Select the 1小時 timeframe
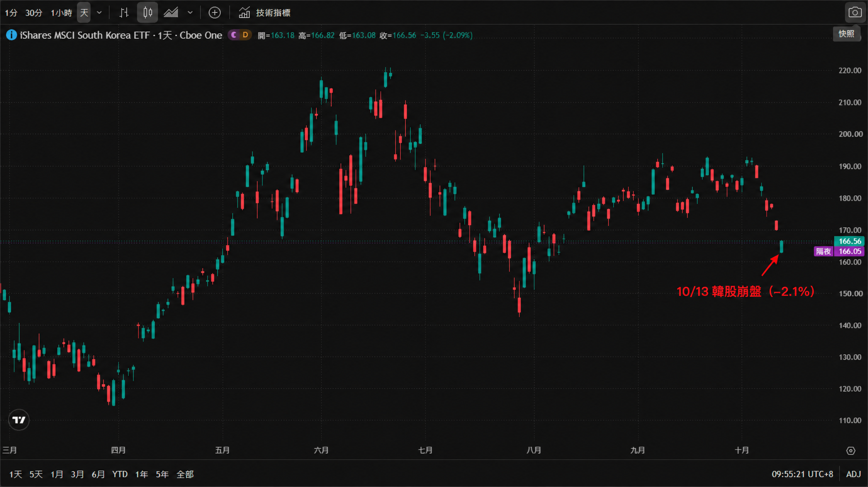The height and width of the screenshot is (487, 868). point(61,13)
